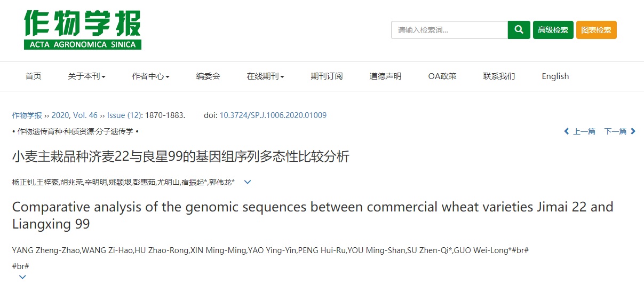
Task: Select the 期刊订阅 menu item
Action: coord(327,76)
